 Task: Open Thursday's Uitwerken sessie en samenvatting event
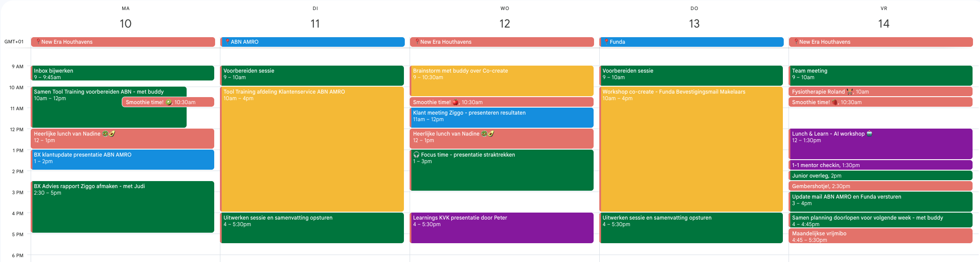coord(691,228)
